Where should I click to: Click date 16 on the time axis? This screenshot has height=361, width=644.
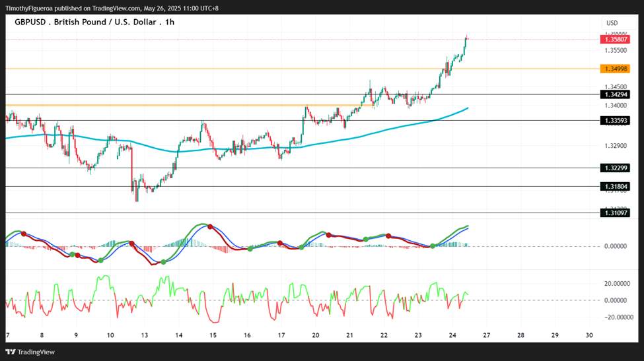pos(247,335)
